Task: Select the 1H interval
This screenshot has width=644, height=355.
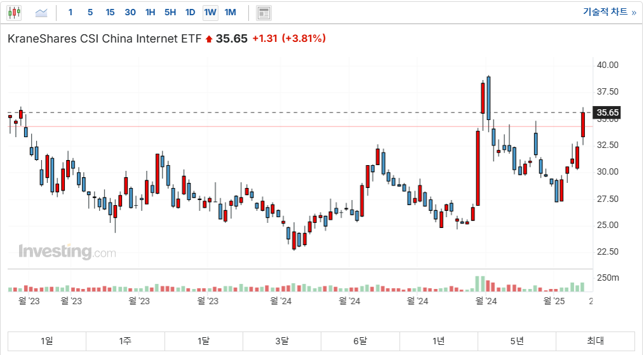Action: (150, 12)
